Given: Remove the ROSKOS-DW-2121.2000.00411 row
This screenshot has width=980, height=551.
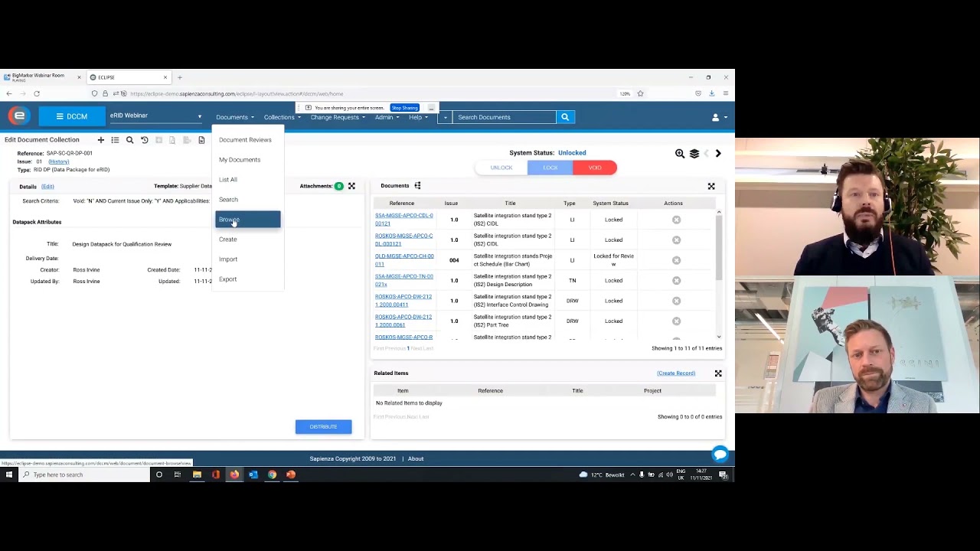Looking at the screenshot, I should [676, 301].
